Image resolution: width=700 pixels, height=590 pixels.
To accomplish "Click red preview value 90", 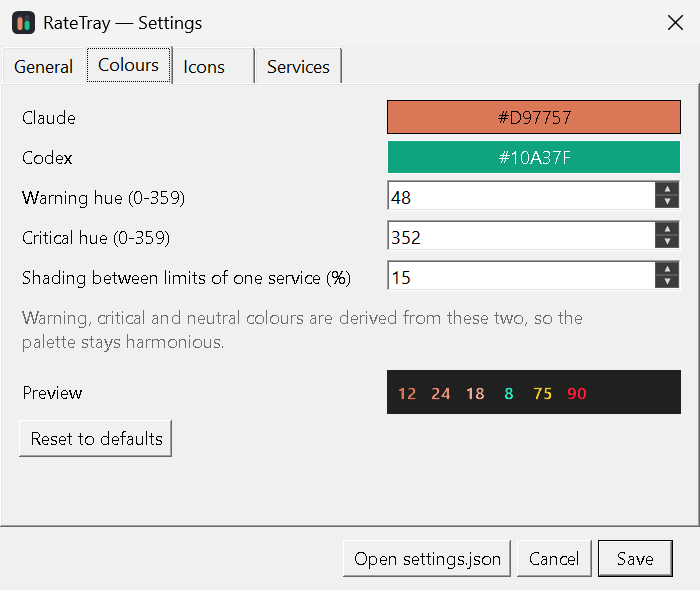I will coord(577,394).
